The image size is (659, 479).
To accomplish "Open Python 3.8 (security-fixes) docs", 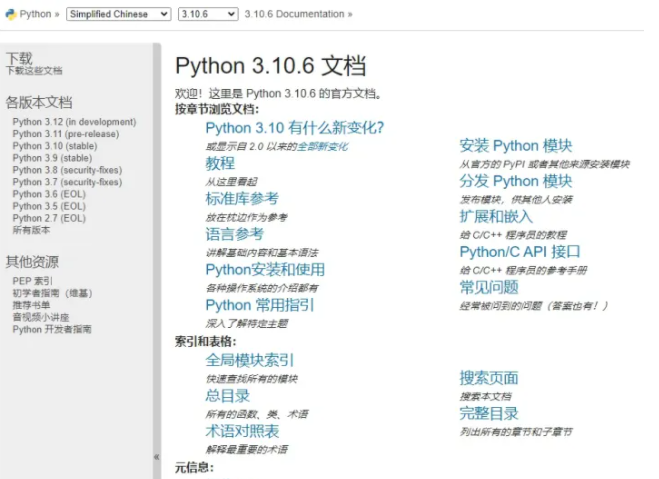I will [x=67, y=170].
